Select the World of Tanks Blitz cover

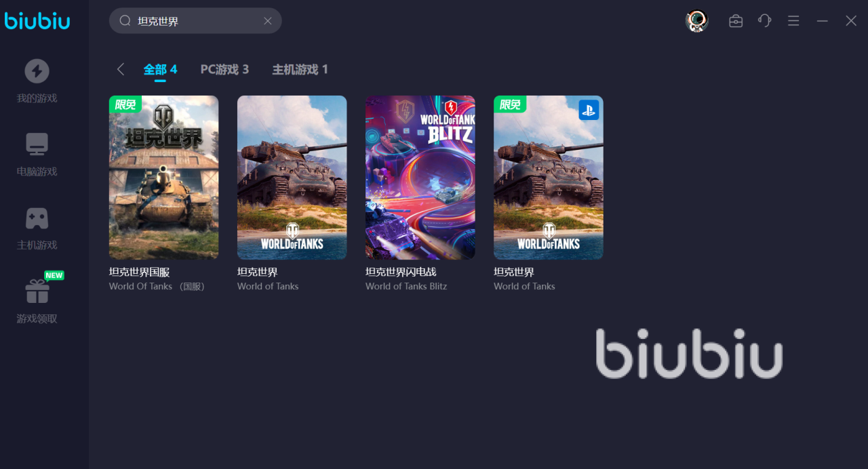[x=420, y=178]
